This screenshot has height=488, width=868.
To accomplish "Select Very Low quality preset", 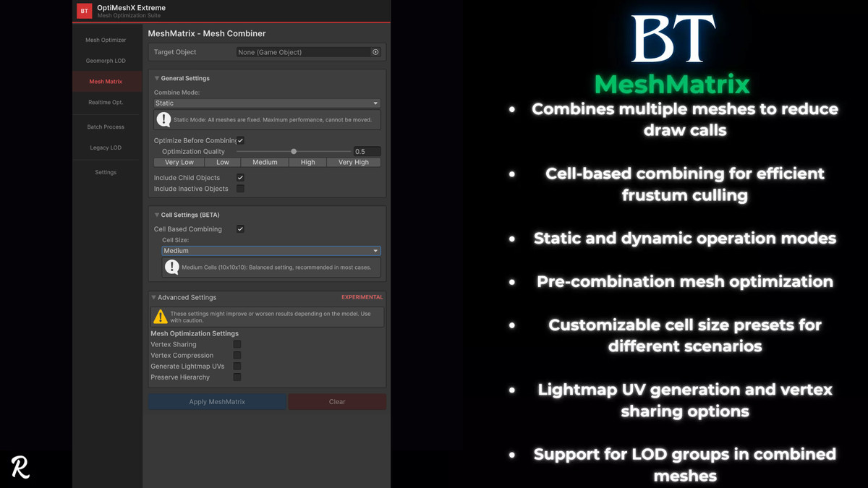I will click(x=179, y=163).
